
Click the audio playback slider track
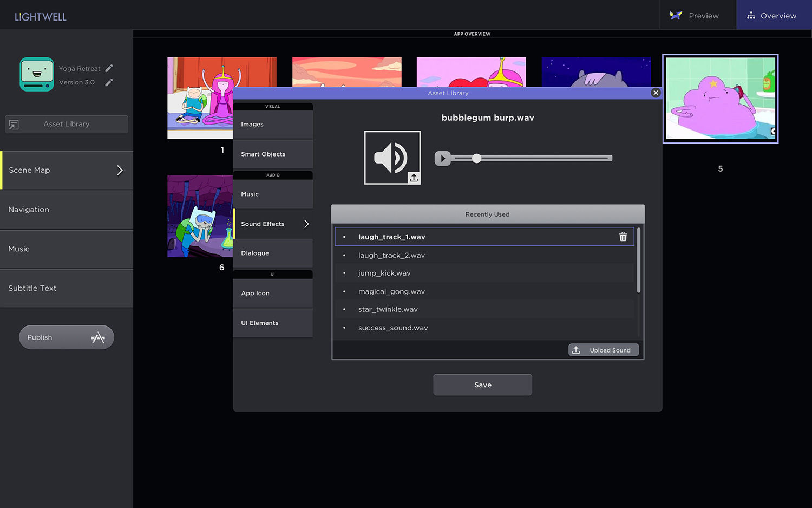point(532,158)
